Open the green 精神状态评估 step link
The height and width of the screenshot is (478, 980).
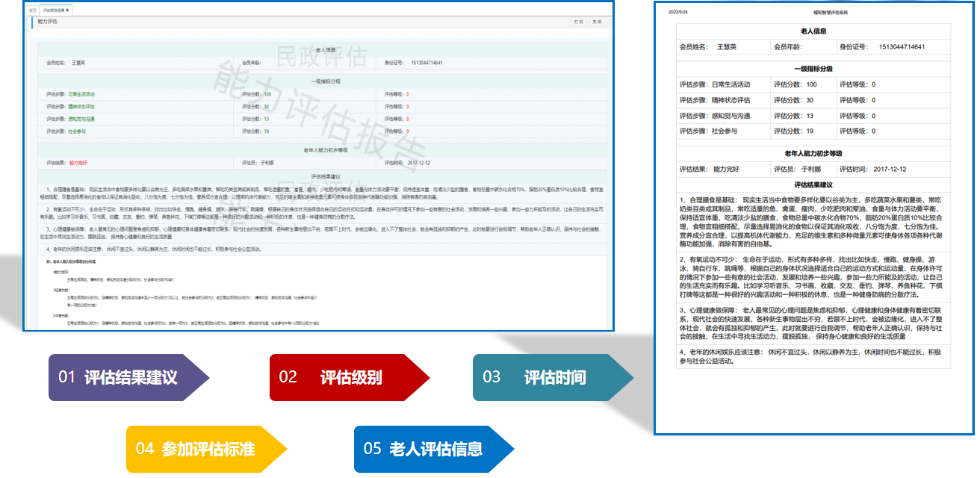click(x=81, y=107)
